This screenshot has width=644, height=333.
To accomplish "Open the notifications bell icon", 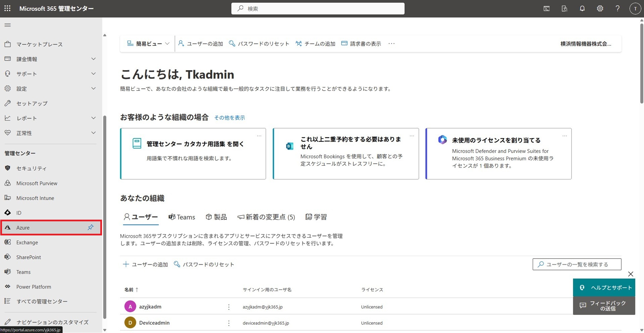I will click(582, 9).
